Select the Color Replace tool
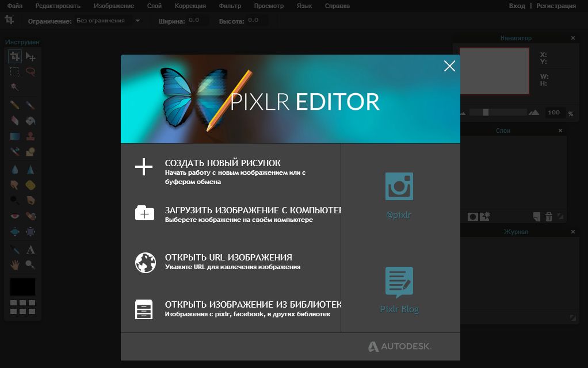588x368 pixels. [14, 151]
